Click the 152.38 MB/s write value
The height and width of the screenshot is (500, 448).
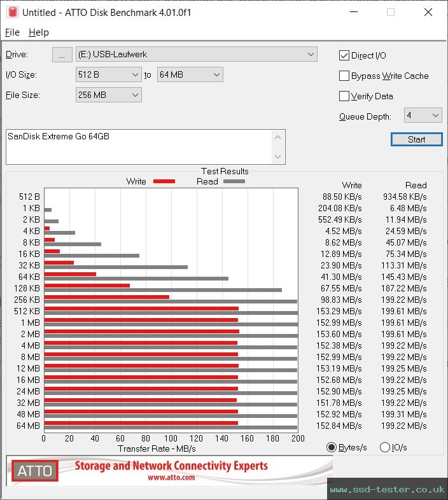tap(339, 345)
